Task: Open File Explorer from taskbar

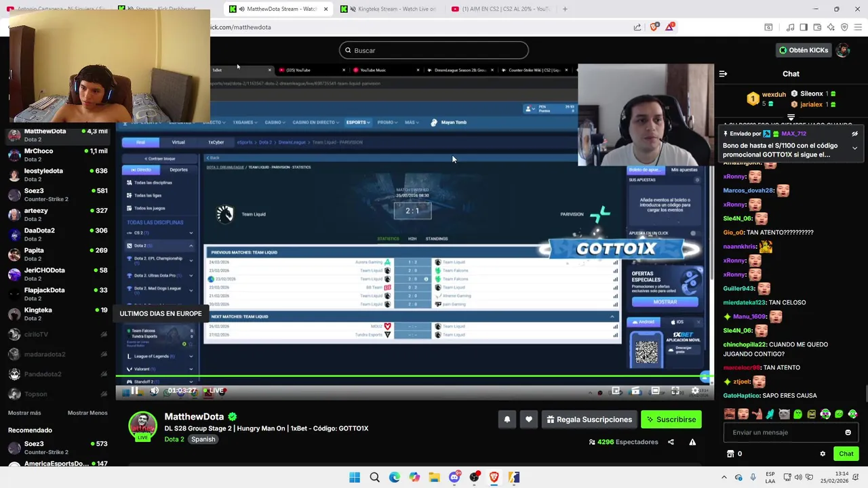Action: (x=434, y=477)
